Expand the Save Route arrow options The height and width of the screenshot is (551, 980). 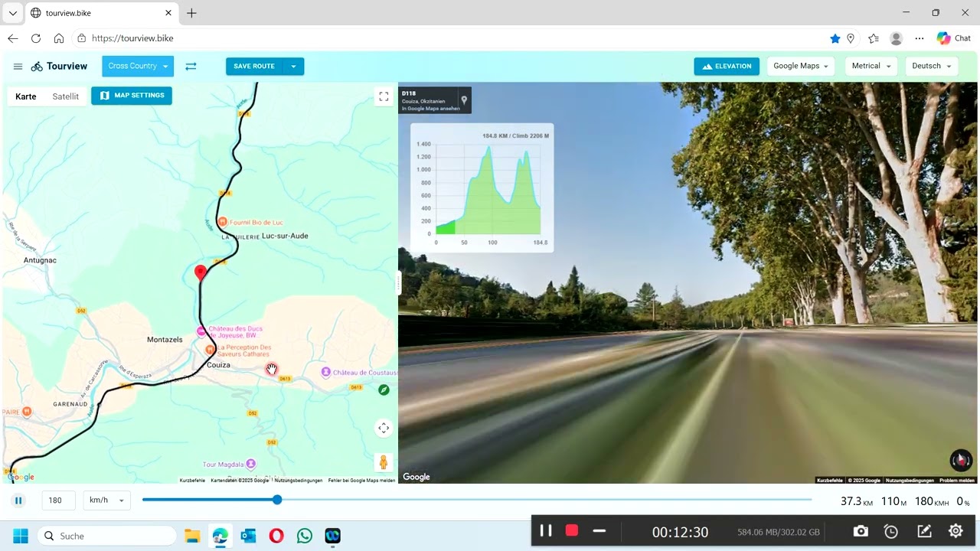[x=293, y=67]
